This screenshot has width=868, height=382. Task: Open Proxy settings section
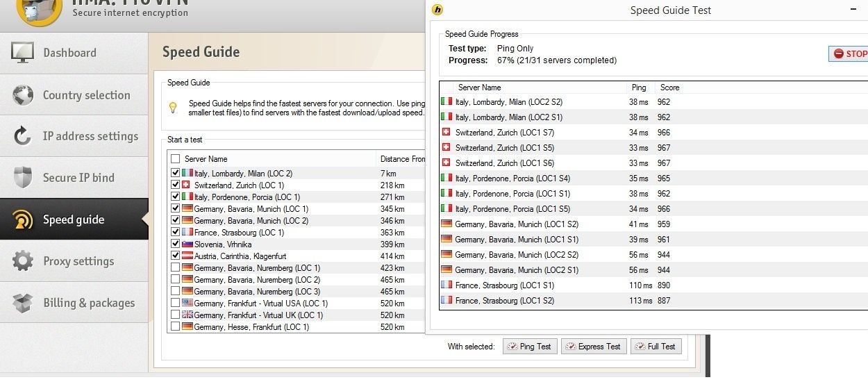[74, 261]
